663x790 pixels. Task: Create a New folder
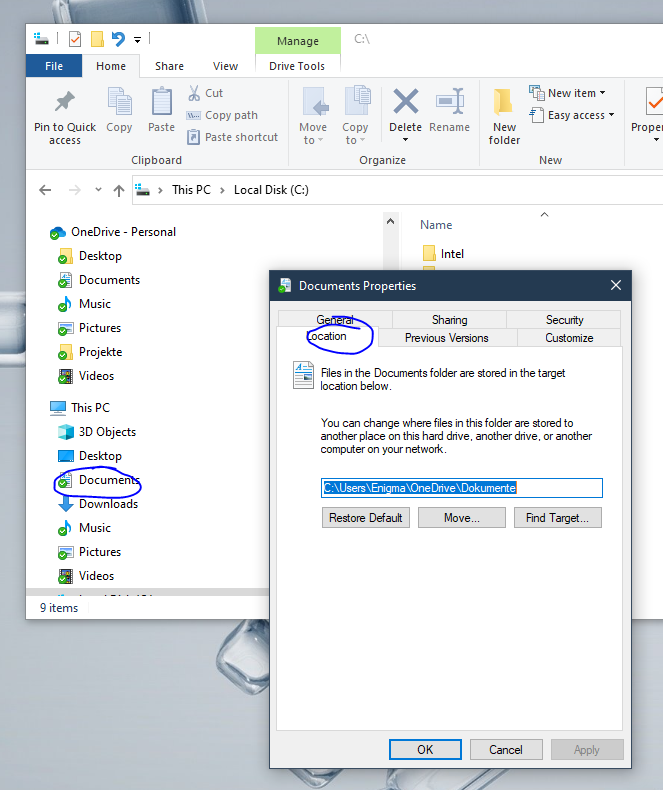[x=504, y=117]
